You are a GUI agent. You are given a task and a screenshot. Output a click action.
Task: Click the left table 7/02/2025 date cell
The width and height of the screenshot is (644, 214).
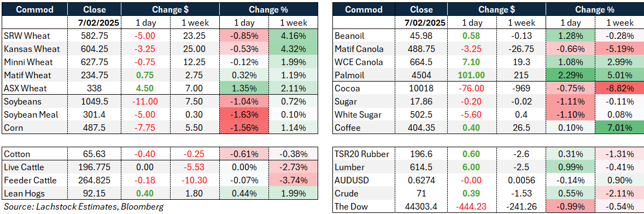click(95, 22)
